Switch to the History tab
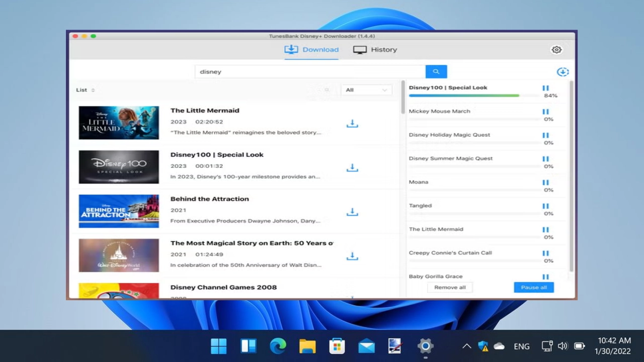644x362 pixels. coord(375,50)
